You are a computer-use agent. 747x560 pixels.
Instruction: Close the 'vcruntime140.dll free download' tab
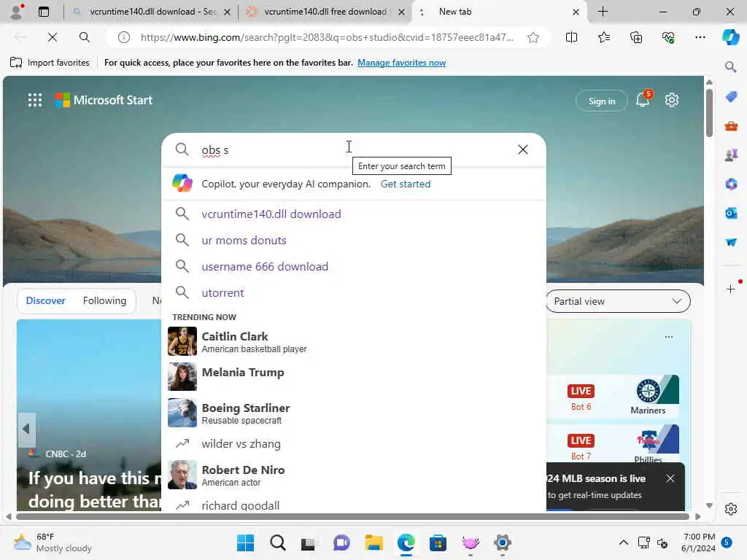point(401,12)
